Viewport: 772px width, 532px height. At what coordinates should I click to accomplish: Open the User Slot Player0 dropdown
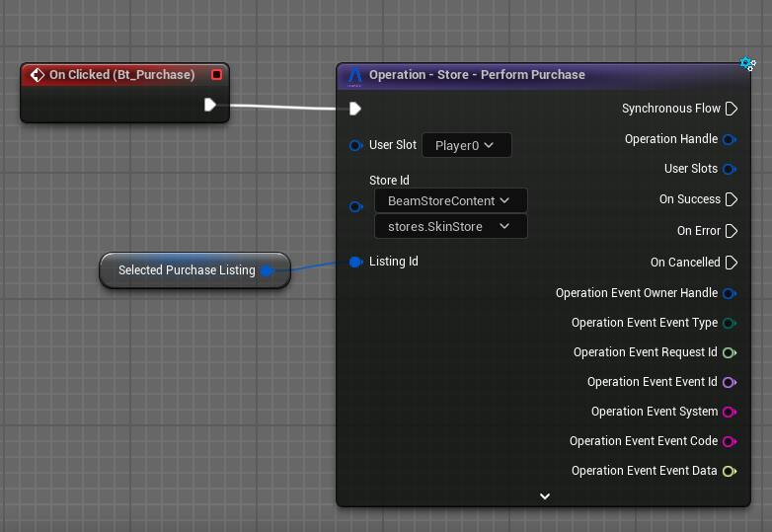pyautogui.click(x=466, y=145)
